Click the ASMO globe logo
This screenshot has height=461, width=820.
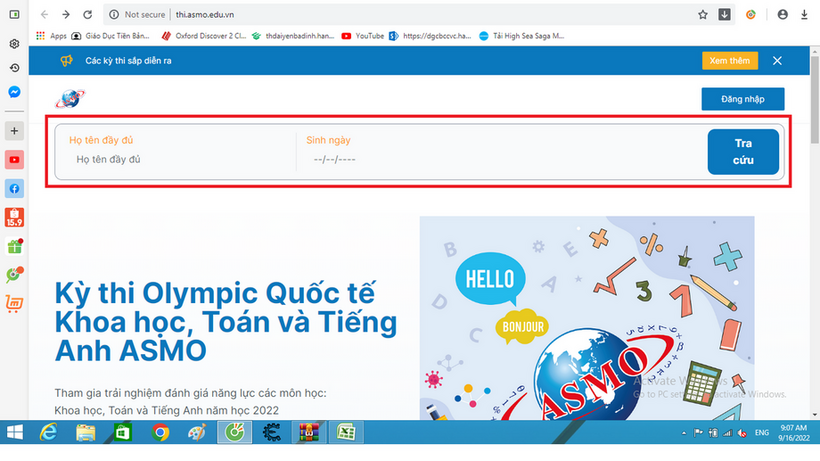click(x=70, y=98)
